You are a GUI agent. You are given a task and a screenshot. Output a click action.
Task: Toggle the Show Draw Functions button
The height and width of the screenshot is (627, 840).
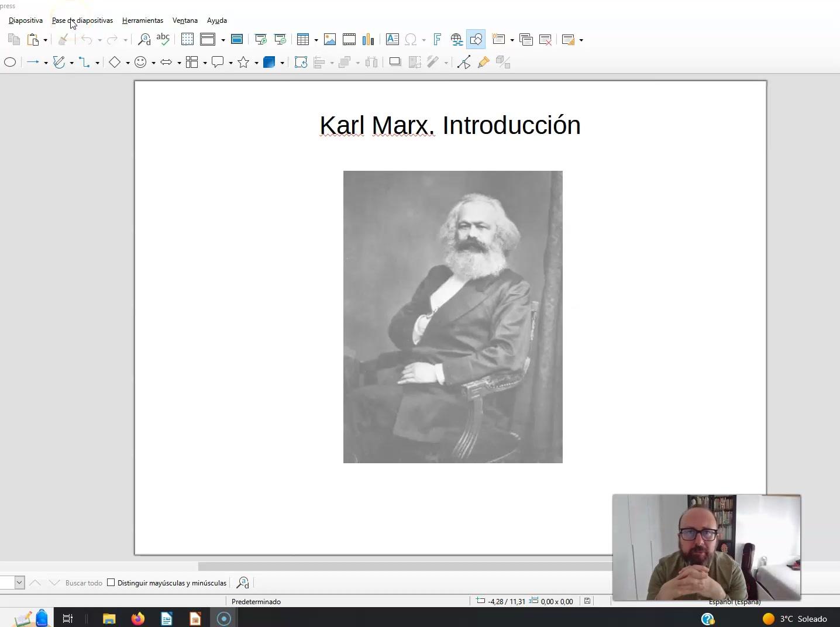(476, 40)
